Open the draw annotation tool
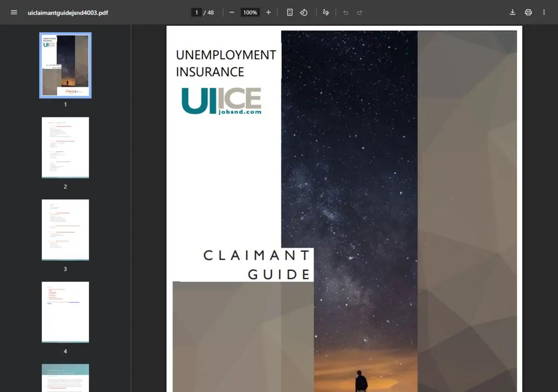Viewport: 558px width, 392px height. point(326,13)
